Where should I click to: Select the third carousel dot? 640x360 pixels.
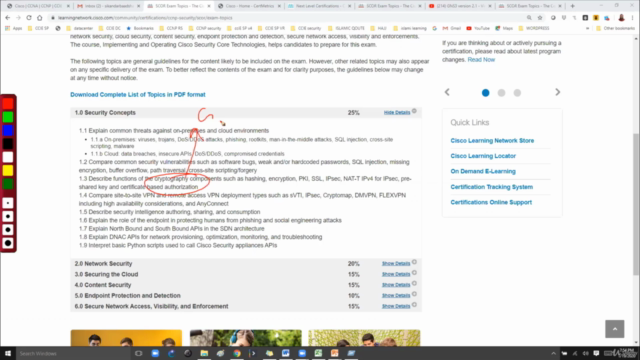(x=517, y=93)
